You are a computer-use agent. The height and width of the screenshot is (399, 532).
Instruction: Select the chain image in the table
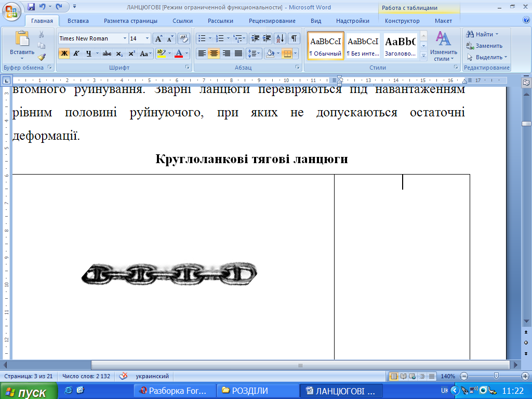click(169, 273)
